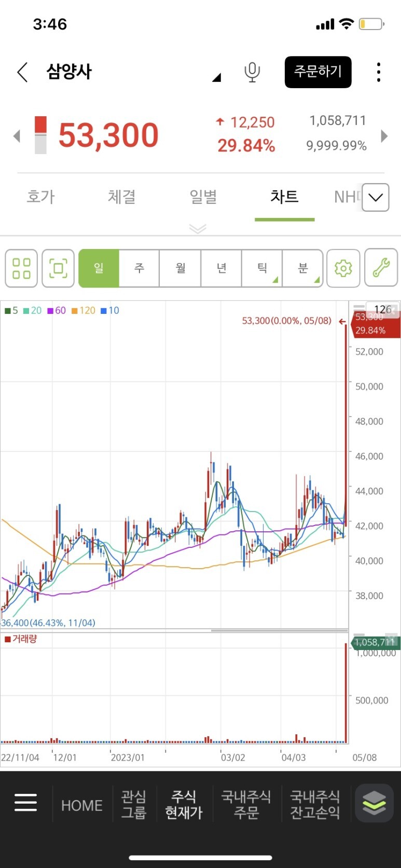Tap the 1,058,711 volume figure at top
The image size is (401, 868).
[x=338, y=121]
